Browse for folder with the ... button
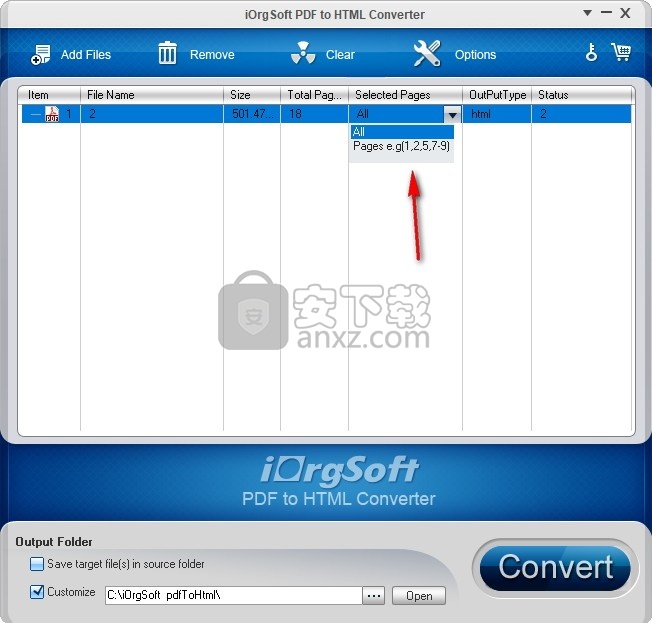 [x=373, y=596]
